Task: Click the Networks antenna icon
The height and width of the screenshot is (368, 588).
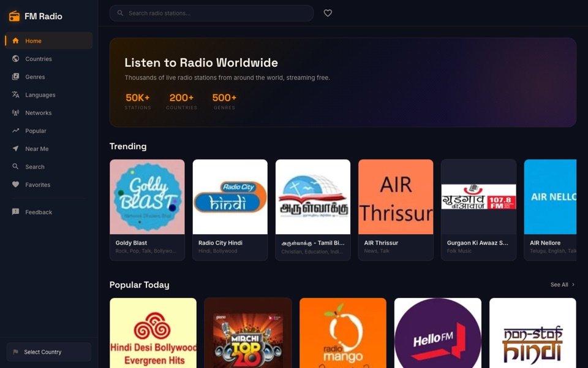Action: (15, 113)
